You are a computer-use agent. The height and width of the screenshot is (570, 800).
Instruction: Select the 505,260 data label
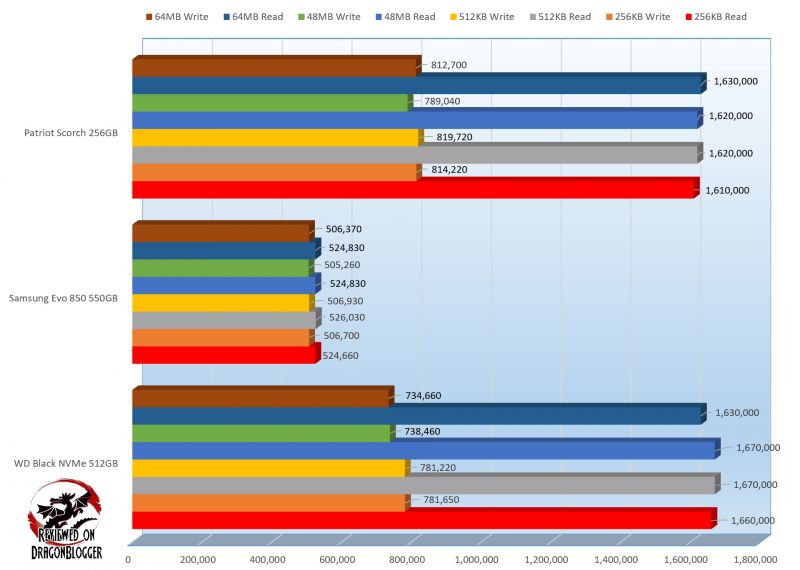pyautogui.click(x=342, y=265)
